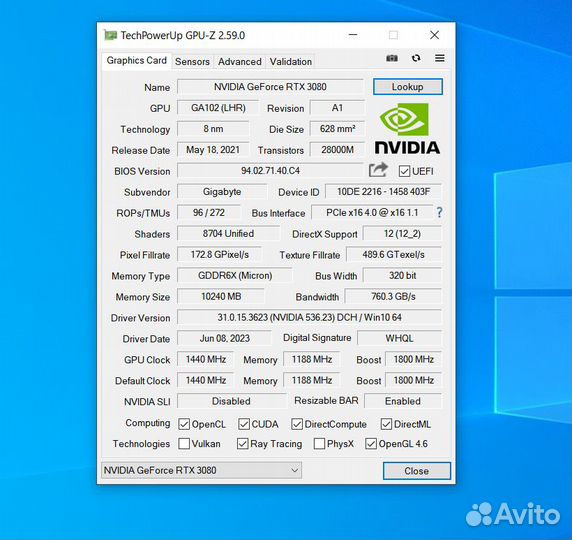Close GPU-Z with the title bar X
Screen dimensions: 572x540
tap(434, 35)
